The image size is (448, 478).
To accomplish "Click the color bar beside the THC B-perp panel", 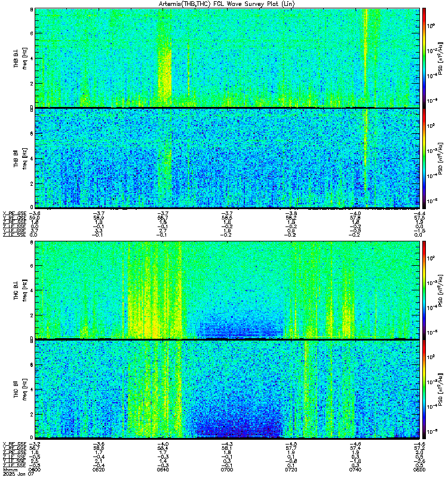I will point(424,290).
